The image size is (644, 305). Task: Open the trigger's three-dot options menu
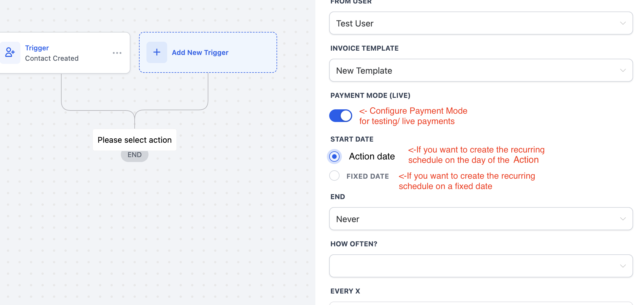click(x=117, y=53)
